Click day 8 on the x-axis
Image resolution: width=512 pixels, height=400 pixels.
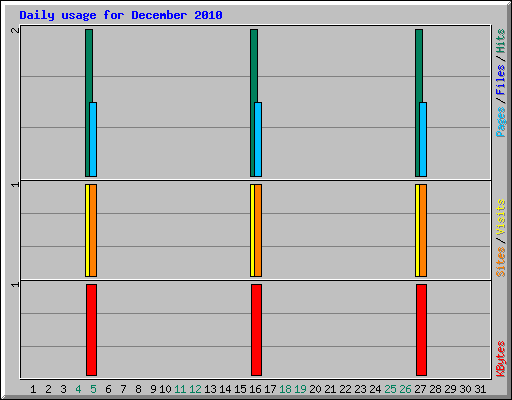(x=138, y=389)
